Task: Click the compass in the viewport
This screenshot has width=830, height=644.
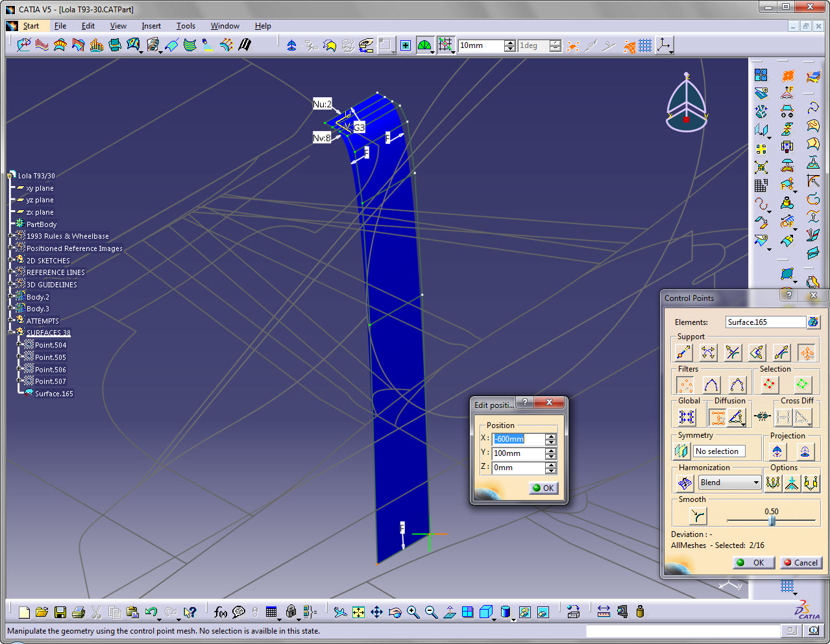Action: (687, 102)
